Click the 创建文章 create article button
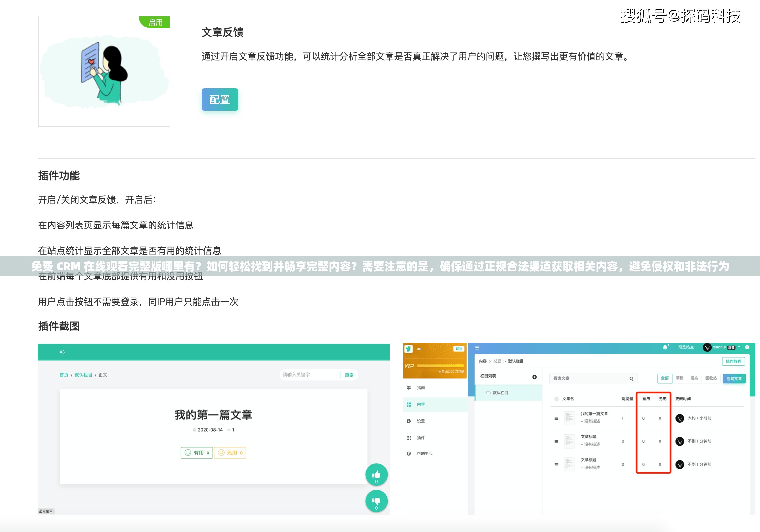This screenshot has width=760, height=532. pyautogui.click(x=734, y=379)
